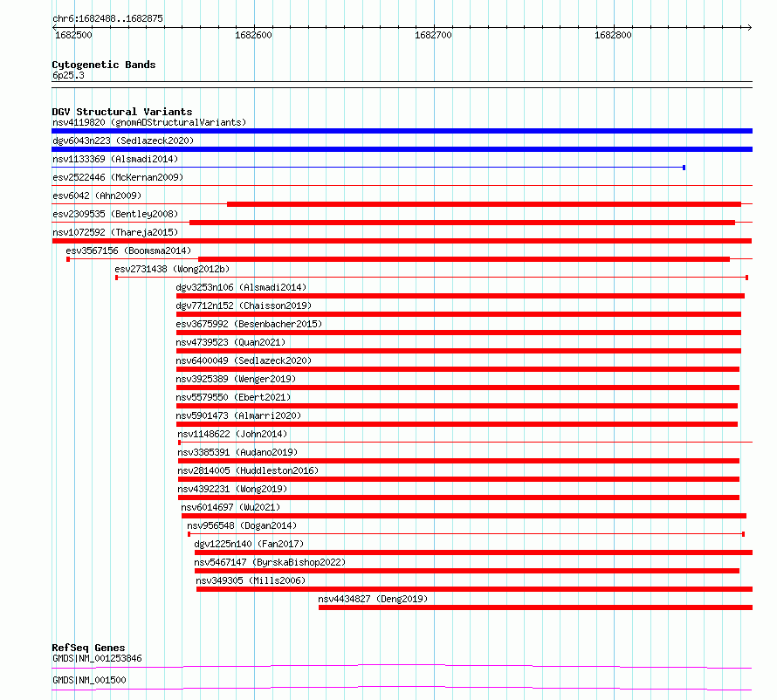Click the chr6:1682488..1682875 region label
The image size is (777, 700).
click(107, 19)
